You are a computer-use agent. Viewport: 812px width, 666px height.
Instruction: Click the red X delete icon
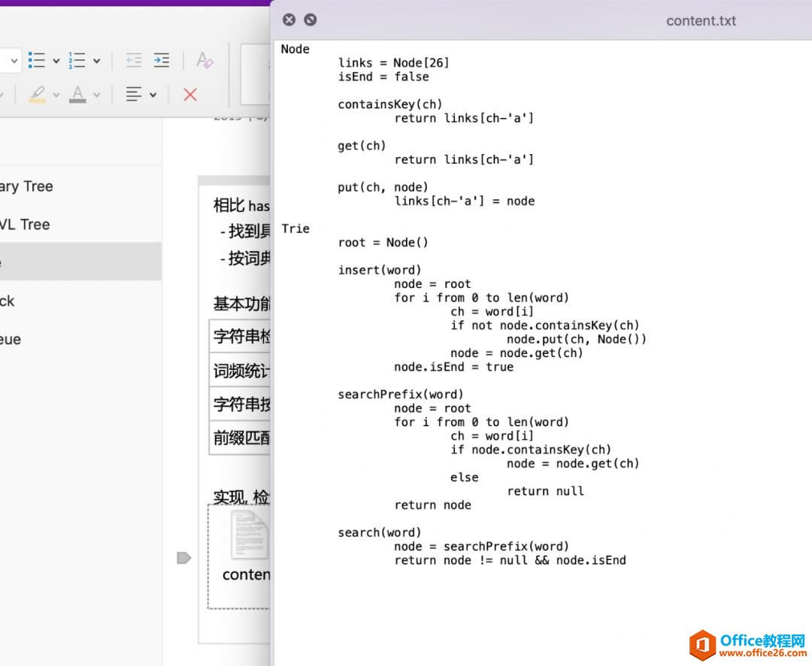click(189, 95)
